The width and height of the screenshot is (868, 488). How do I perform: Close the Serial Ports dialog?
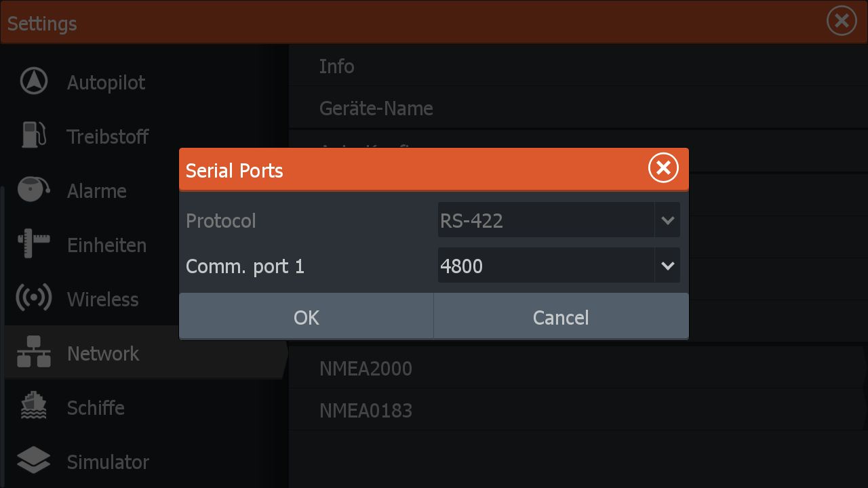tap(663, 168)
